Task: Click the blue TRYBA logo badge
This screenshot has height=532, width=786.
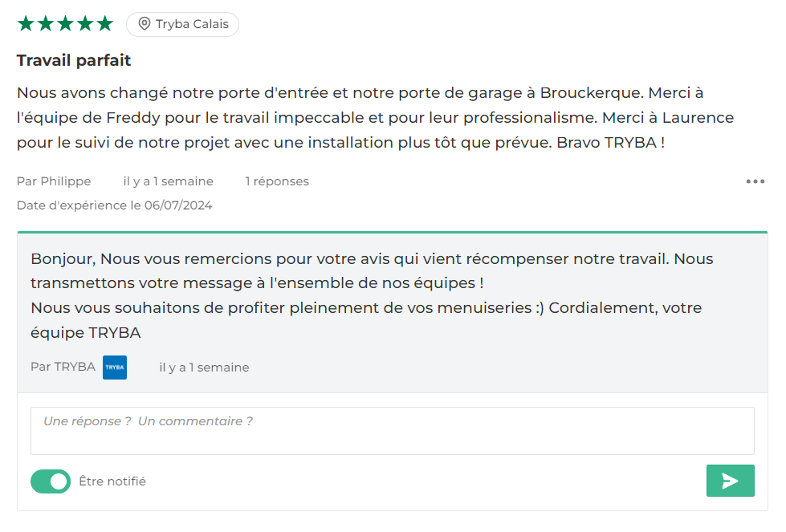Action: pyautogui.click(x=114, y=368)
